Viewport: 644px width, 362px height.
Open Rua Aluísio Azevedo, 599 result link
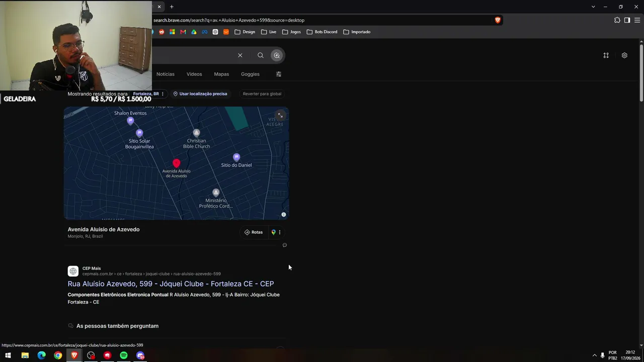tap(171, 284)
